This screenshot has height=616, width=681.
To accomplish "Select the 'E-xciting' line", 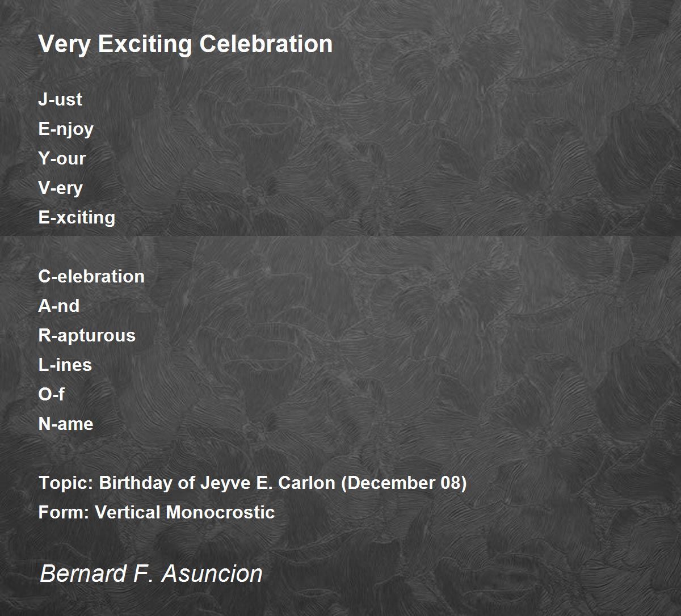I will (77, 217).
